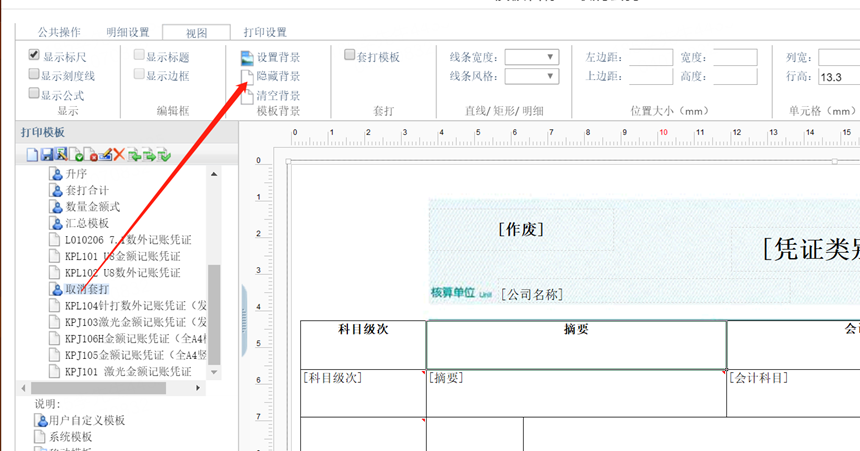Image resolution: width=860 pixels, height=451 pixels.
Task: Click the rename template pencil icon
Action: 105,154
